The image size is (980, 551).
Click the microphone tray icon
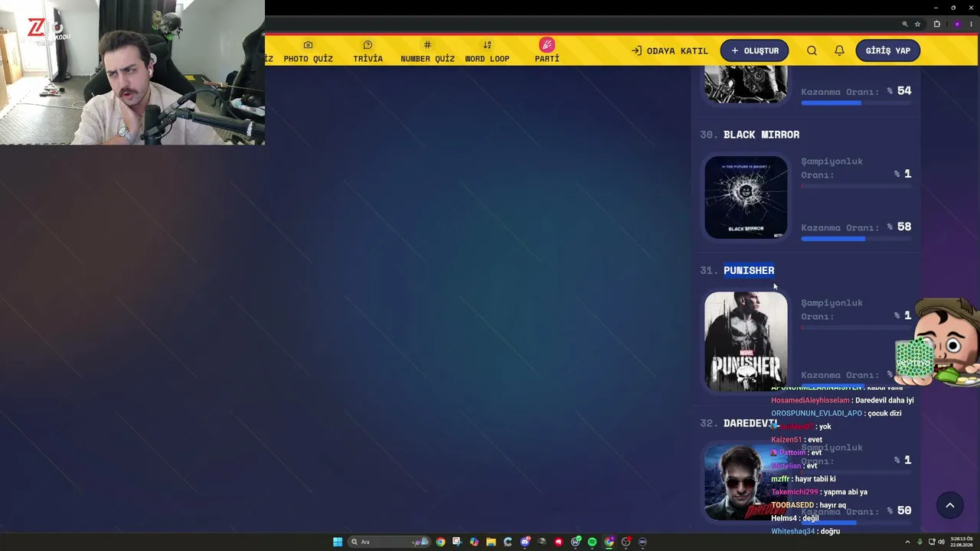coord(920,542)
